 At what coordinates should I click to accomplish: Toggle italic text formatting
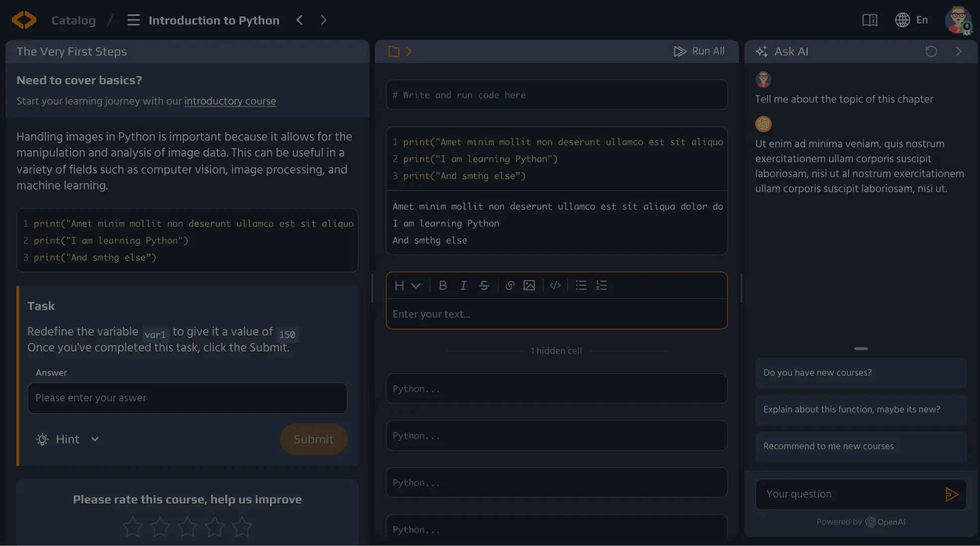(x=463, y=286)
